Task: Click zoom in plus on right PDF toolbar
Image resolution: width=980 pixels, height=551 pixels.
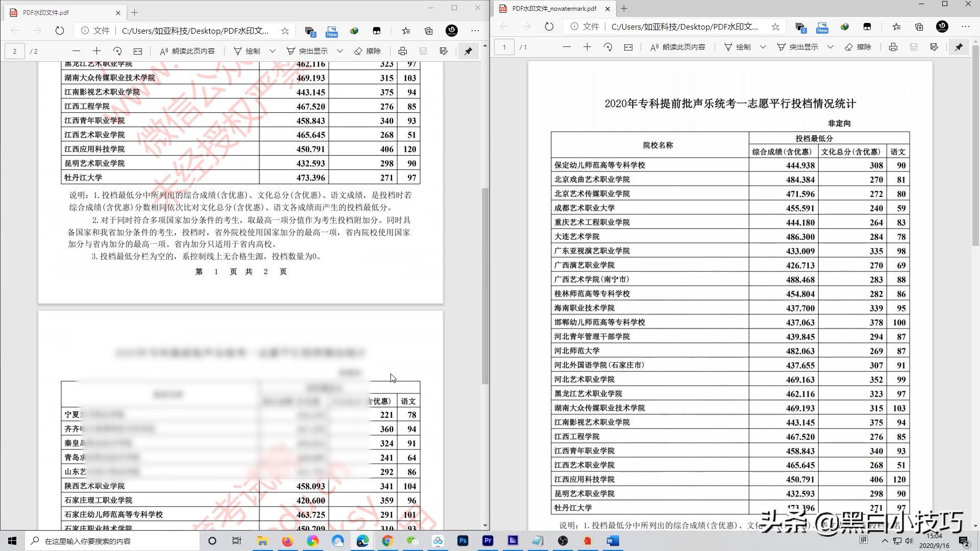Action: [587, 47]
